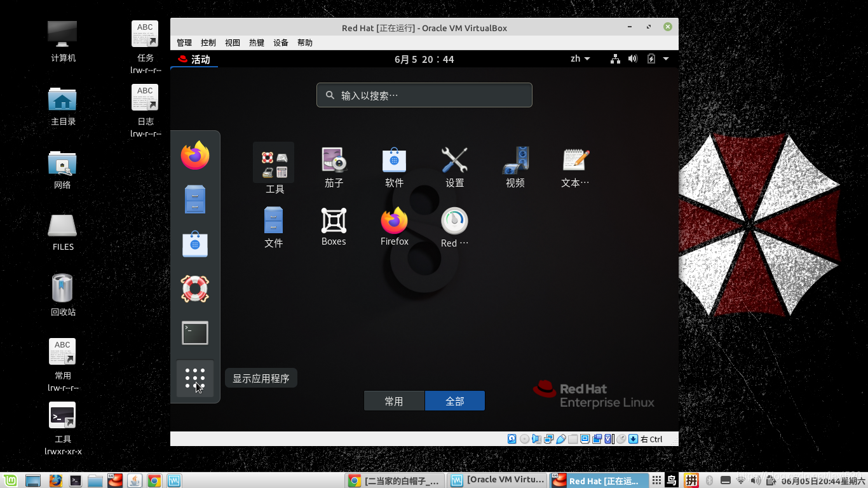Click the keyboard capture arrow beside 右 Ctrl
868x488 pixels.
[633, 439]
